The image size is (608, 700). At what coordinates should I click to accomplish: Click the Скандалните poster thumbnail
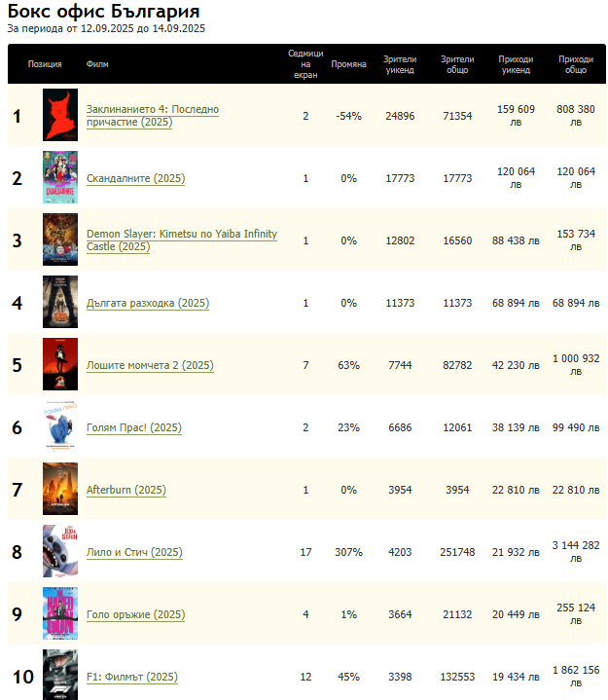59,178
